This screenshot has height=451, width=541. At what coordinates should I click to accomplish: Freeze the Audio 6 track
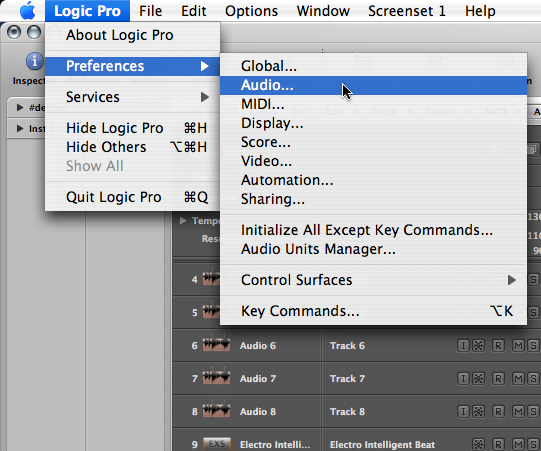pos(479,345)
